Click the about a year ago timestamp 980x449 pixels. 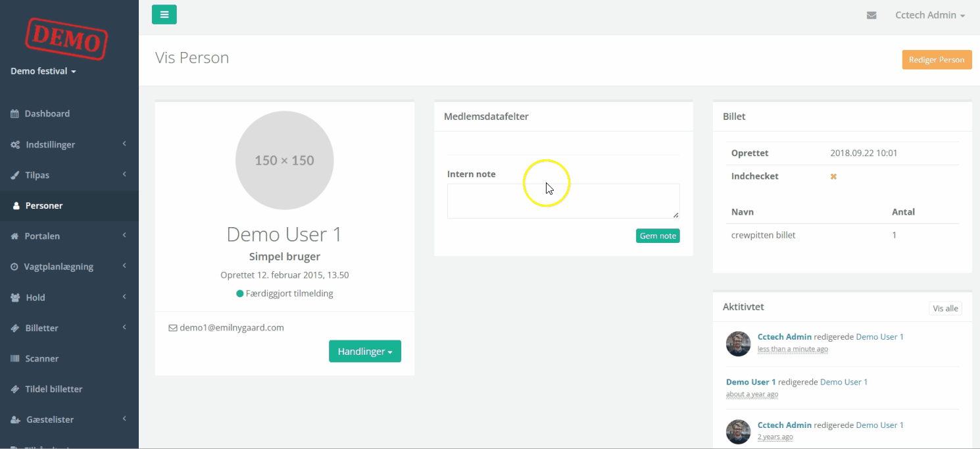[x=752, y=394]
